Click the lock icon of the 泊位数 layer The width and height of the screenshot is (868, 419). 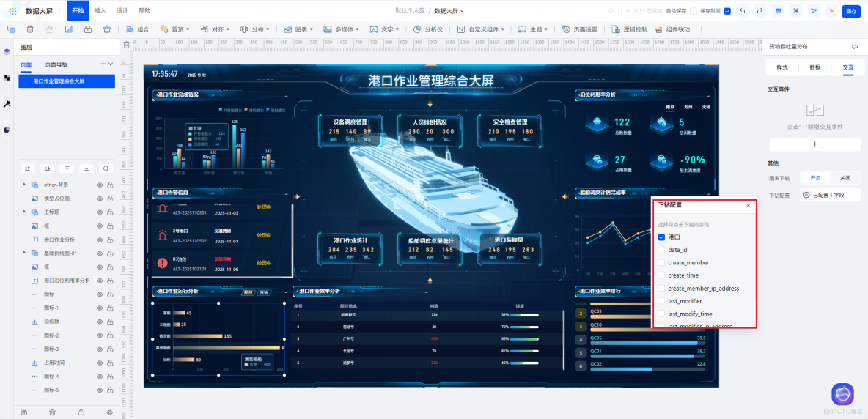[x=110, y=321]
